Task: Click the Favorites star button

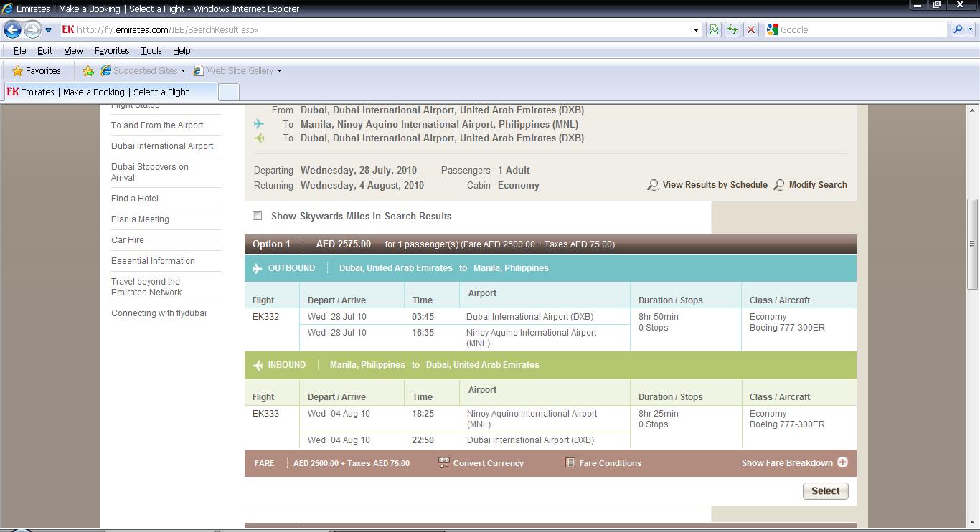Action: click(37, 71)
